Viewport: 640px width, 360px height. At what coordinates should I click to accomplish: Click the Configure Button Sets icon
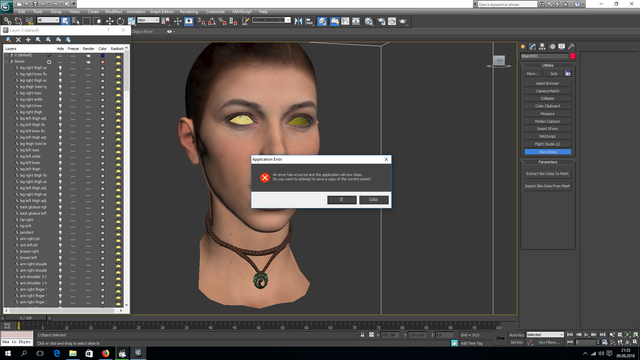pyautogui.click(x=568, y=73)
